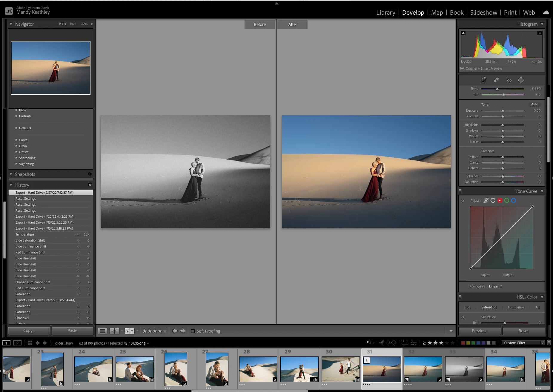Open cloud sync status icon
553x392 pixels.
pos(546,13)
